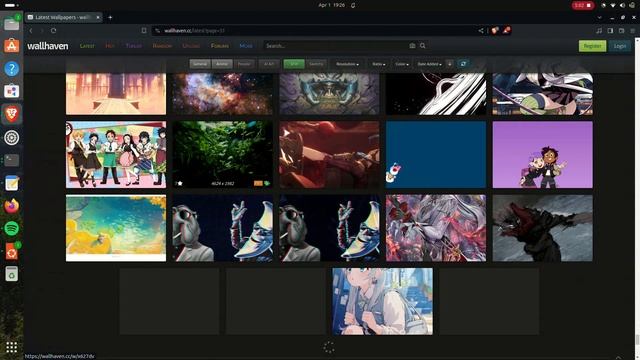Open Terminal from the dock
The width and height of the screenshot is (640, 360).
11,160
